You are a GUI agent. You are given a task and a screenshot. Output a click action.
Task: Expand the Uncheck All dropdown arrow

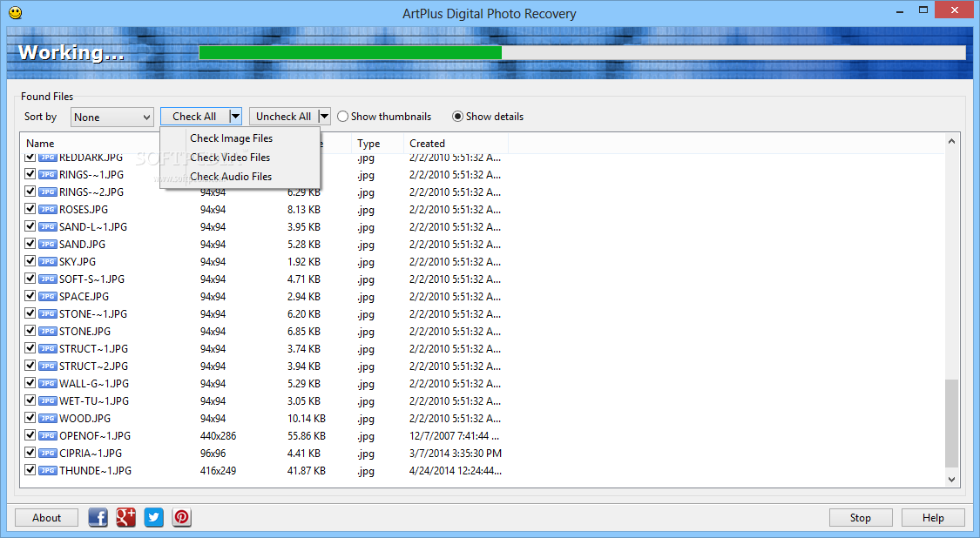324,117
